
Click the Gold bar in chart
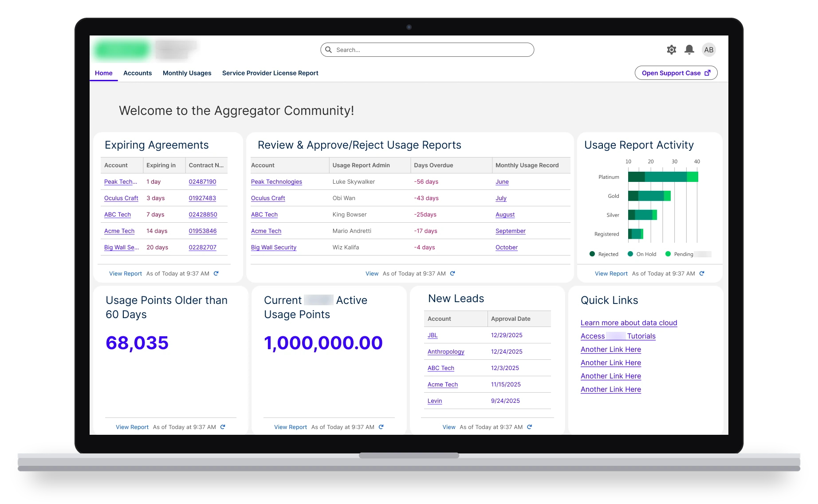tap(649, 196)
